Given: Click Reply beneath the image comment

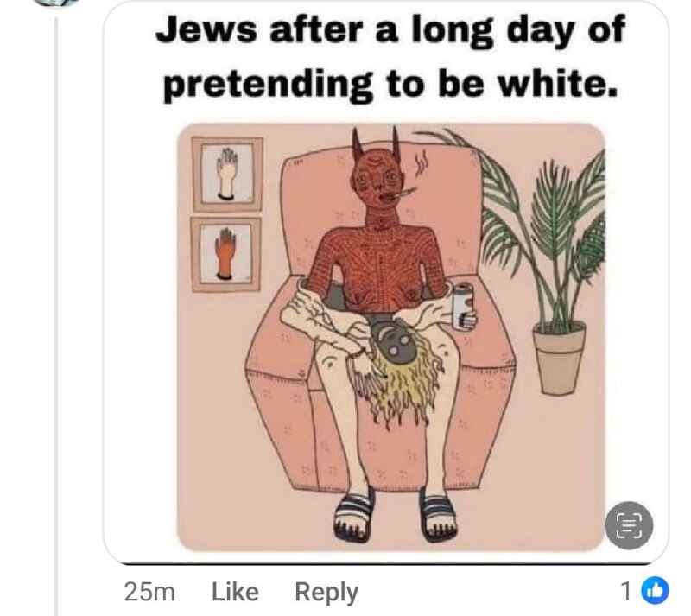Looking at the screenshot, I should coord(326,592).
